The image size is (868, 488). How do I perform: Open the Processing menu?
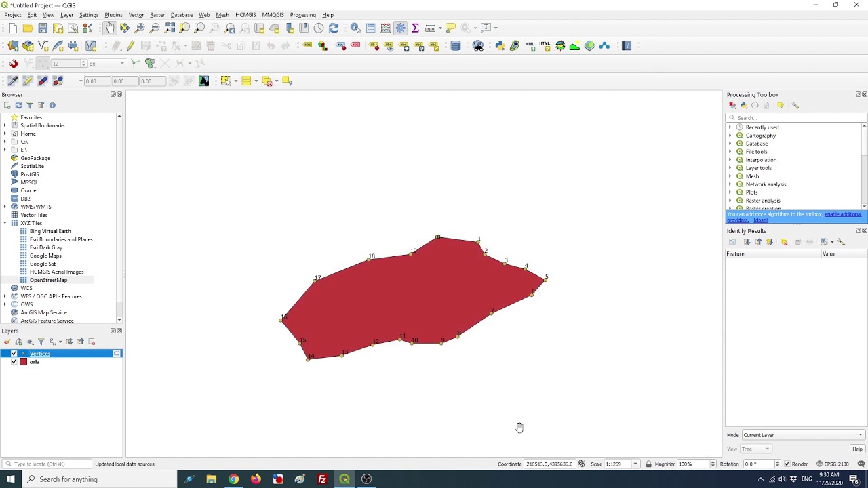[302, 15]
